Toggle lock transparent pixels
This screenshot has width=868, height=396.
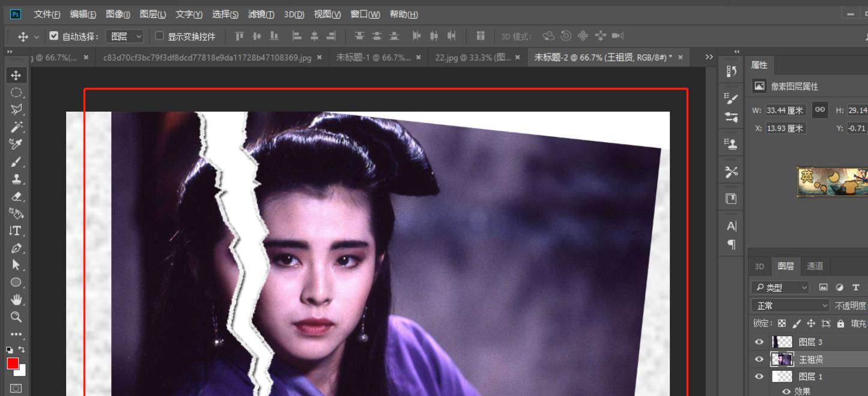pos(782,323)
